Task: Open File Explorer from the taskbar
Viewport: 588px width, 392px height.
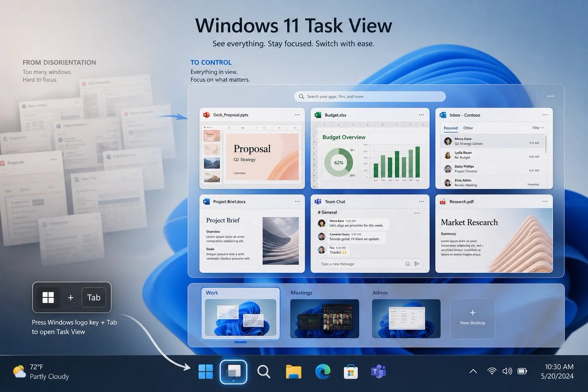Action: 293,372
